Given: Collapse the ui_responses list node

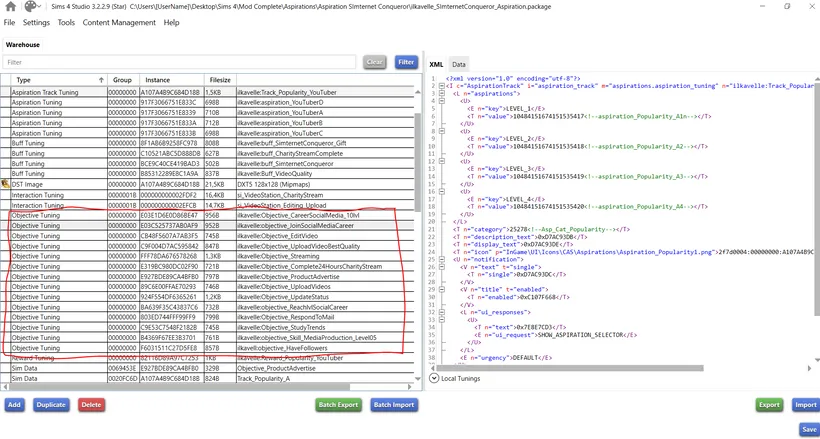Looking at the screenshot, I should click(x=442, y=312).
